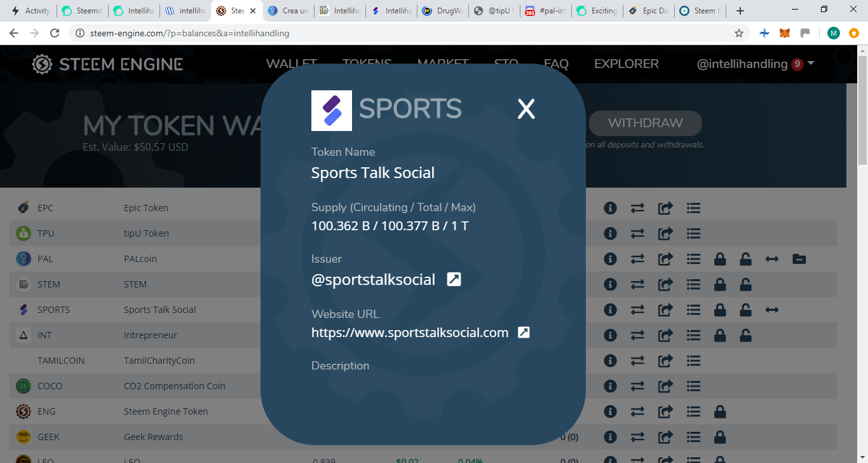The height and width of the screenshot is (463, 868).
Task: Open token info for the ENG row
Action: pyautogui.click(x=611, y=411)
